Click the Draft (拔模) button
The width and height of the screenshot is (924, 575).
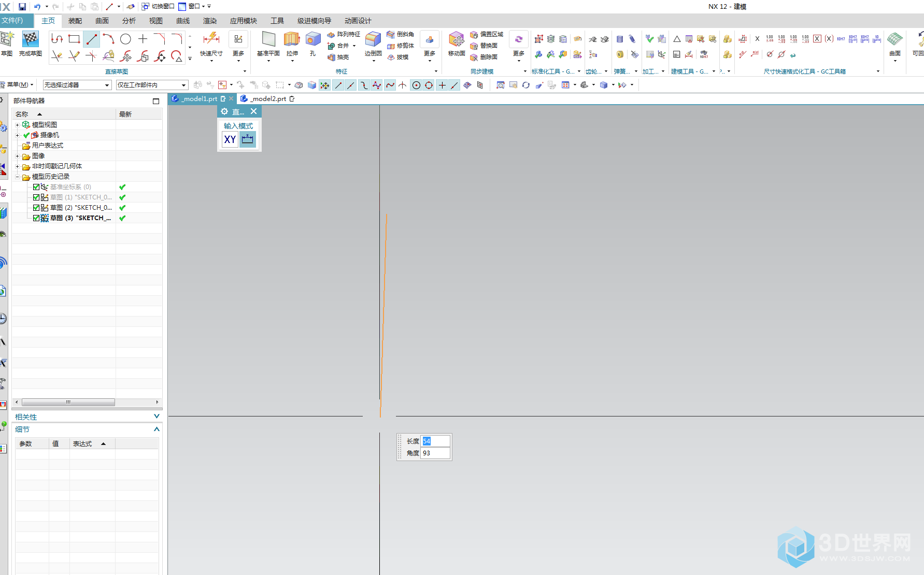click(x=397, y=57)
